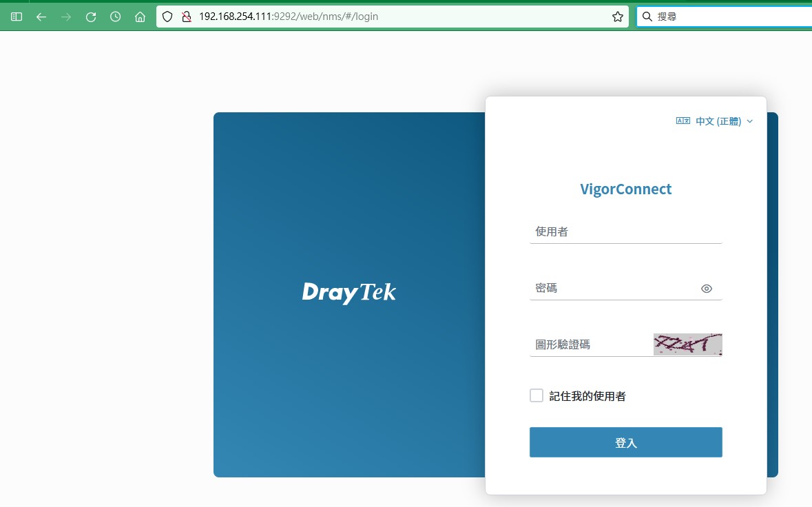
Task: Click the 搜尋 browser search box
Action: [x=730, y=17]
